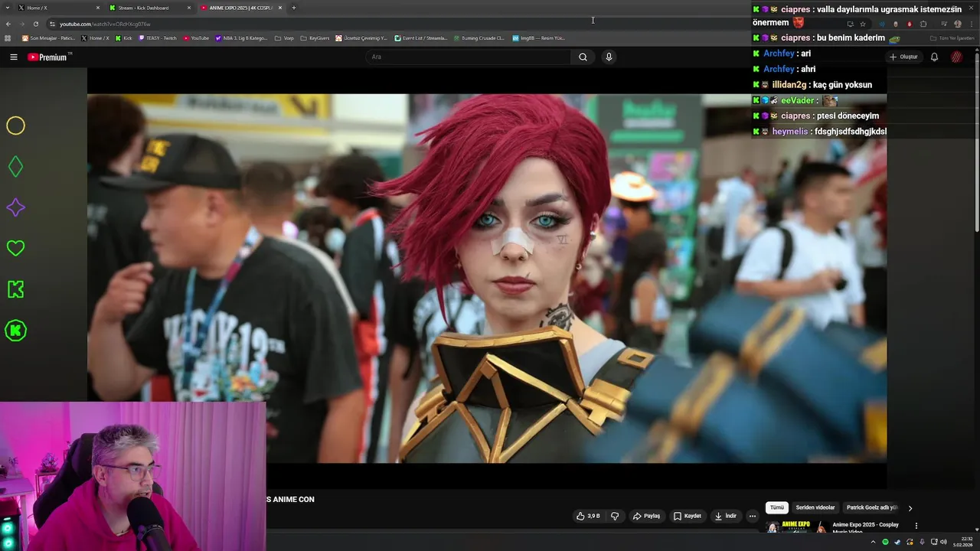This screenshot has width=980, height=551.
Task: Open the Anime Expo 2025 suggested thumbnail
Action: coord(796,527)
